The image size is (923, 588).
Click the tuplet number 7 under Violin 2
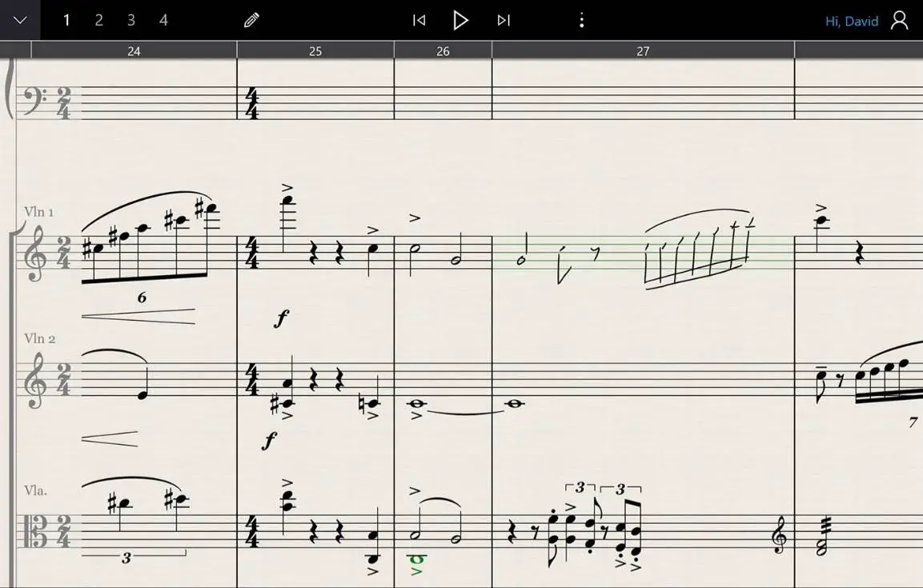[x=913, y=422]
